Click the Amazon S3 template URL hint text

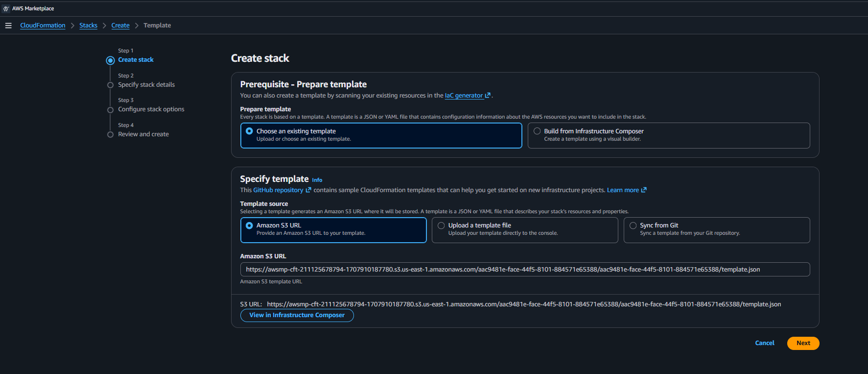[271, 282]
